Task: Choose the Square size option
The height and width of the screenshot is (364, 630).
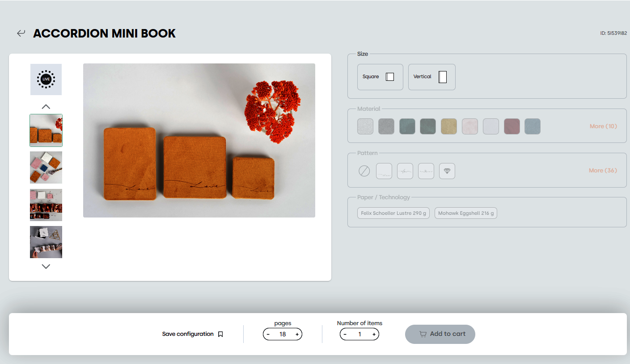Action: pyautogui.click(x=380, y=77)
